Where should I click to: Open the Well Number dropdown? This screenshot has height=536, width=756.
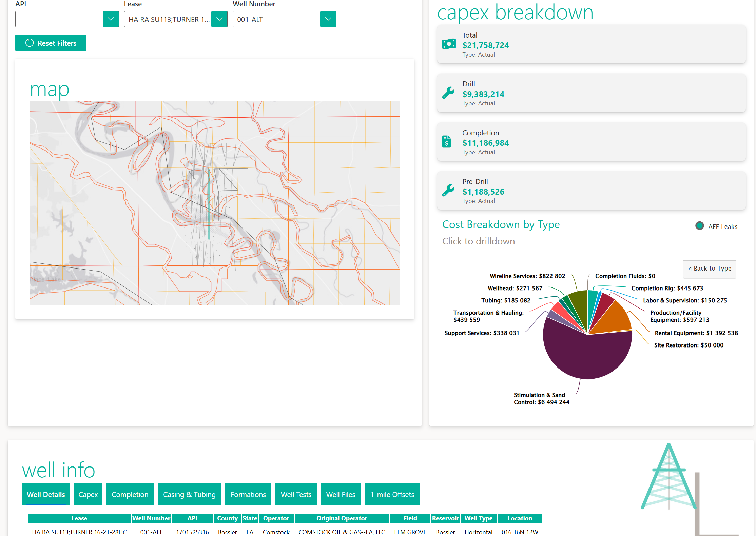click(x=328, y=19)
